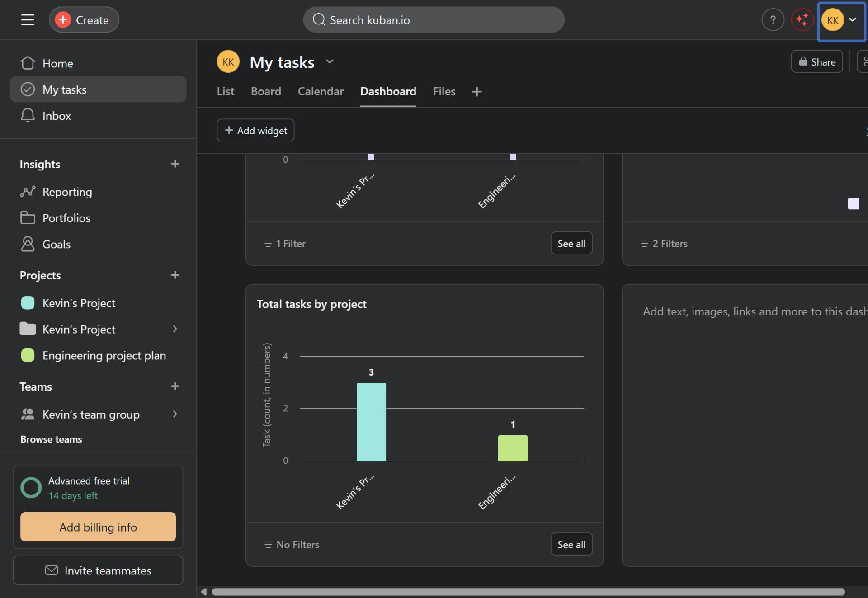This screenshot has width=868, height=598.
Task: Click the white legend swatch in right widget
Action: 854,203
